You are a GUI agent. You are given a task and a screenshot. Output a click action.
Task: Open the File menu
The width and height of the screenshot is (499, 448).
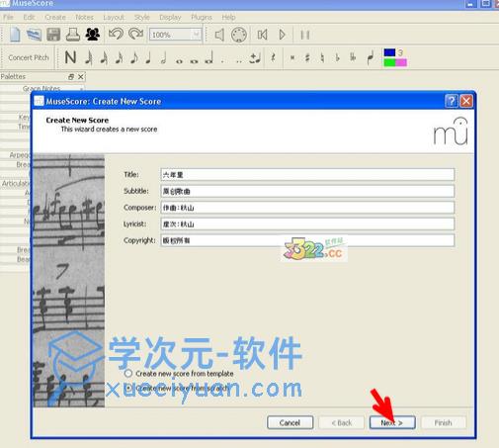coord(8,17)
